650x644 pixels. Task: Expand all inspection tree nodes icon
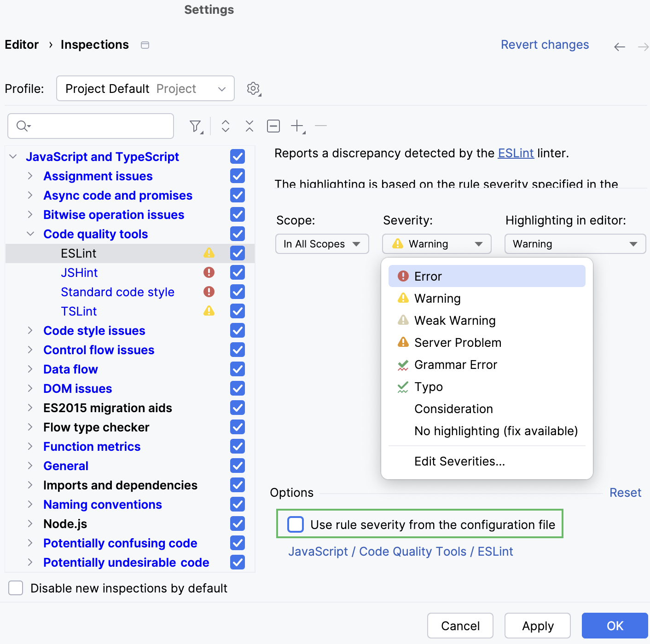tap(225, 126)
